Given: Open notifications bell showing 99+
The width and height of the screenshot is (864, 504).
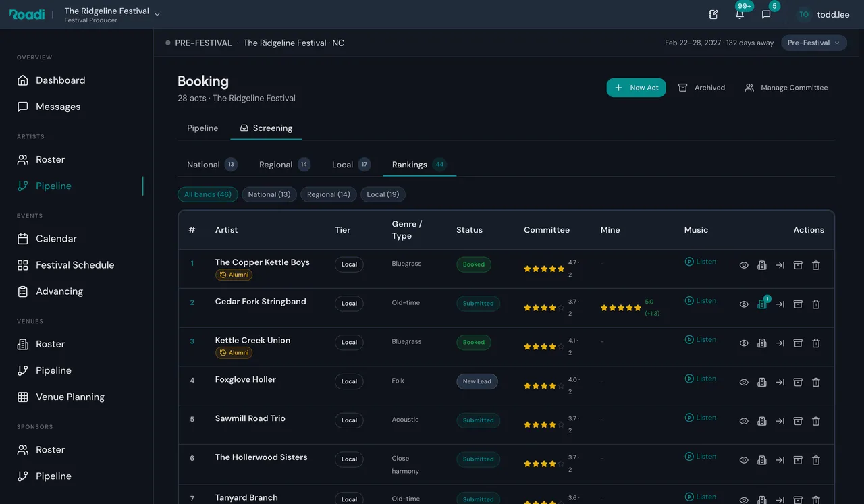Looking at the screenshot, I should 740,14.
